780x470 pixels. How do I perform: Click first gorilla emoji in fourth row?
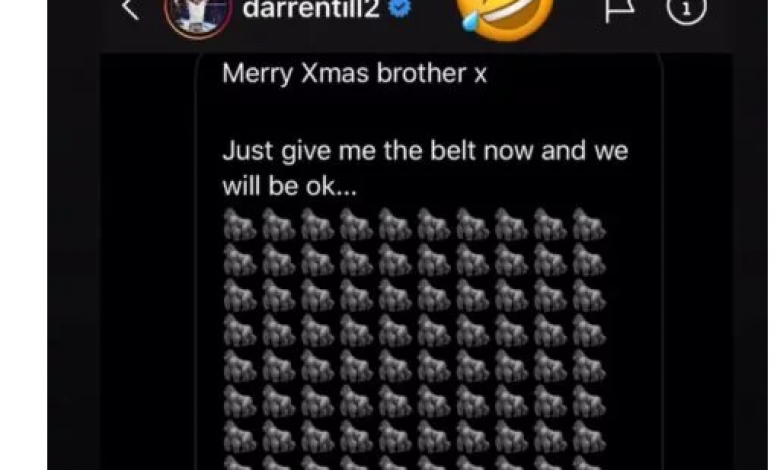240,331
